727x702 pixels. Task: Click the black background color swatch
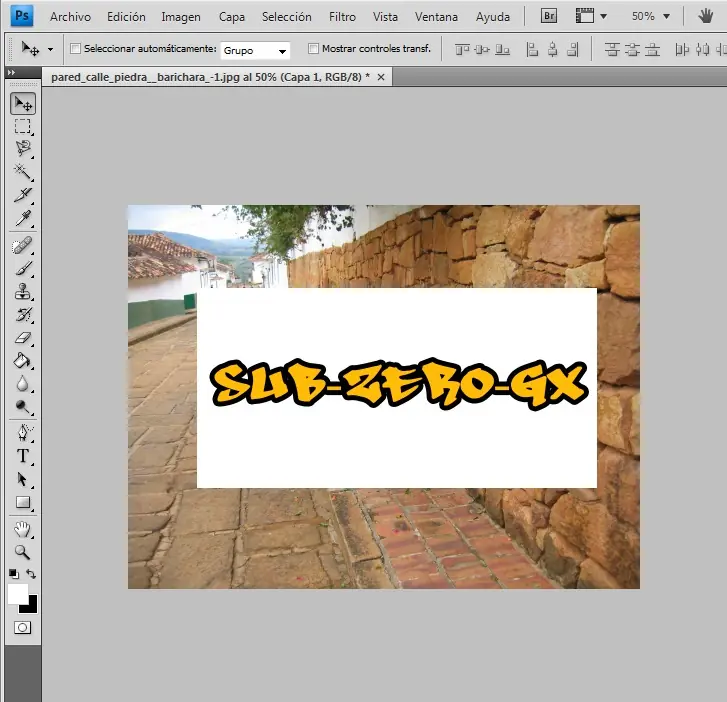point(31,606)
